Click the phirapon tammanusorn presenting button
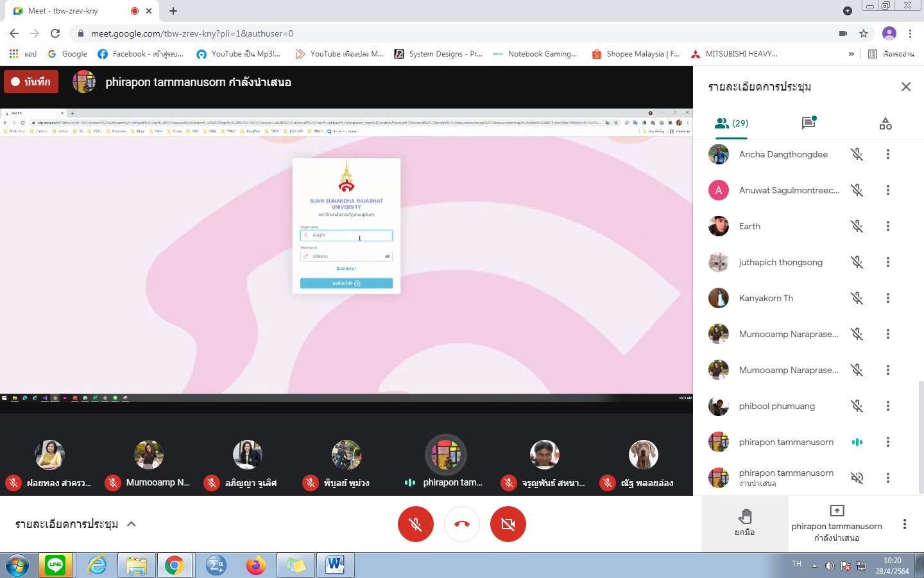924x578 pixels. [x=836, y=524]
